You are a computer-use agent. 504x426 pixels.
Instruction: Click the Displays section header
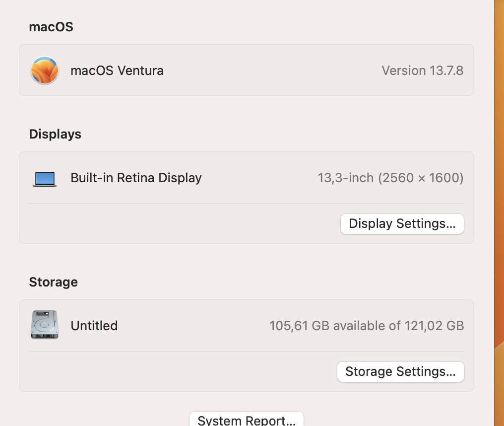pyautogui.click(x=55, y=134)
